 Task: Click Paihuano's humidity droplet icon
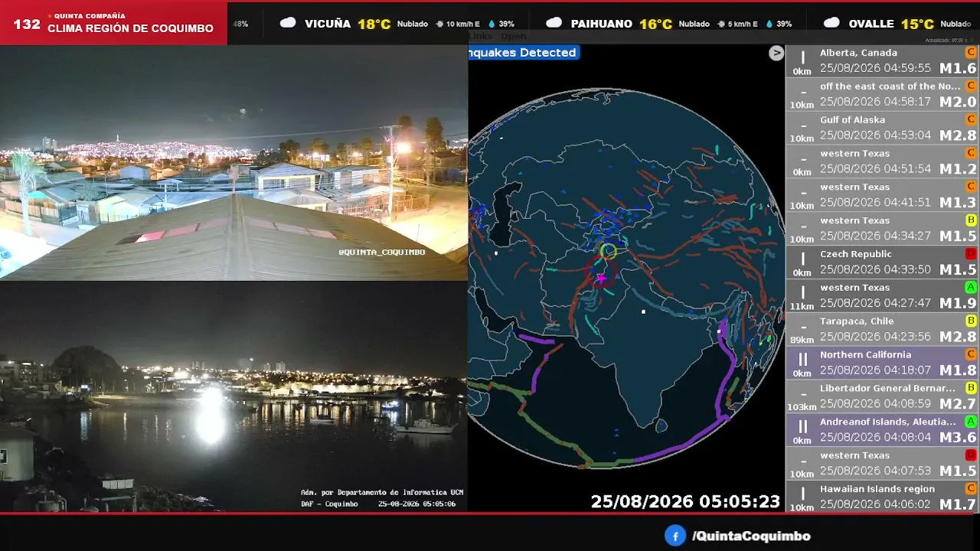pos(770,24)
